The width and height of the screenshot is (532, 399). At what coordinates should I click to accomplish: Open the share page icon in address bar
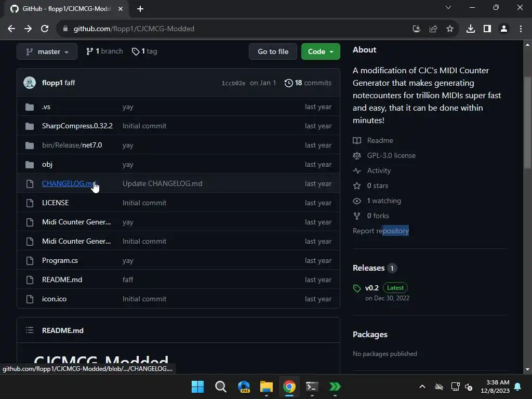pos(433,29)
